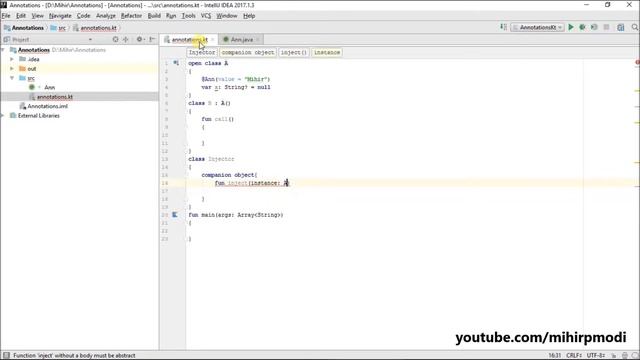Click the Collapse All icon in Project panel
This screenshot has width=640, height=360.
[x=126, y=40]
